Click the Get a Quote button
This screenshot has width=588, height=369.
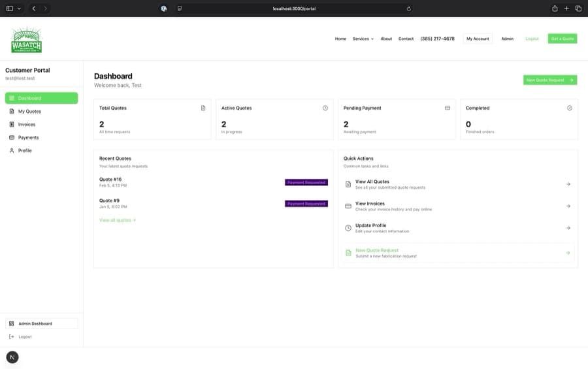pos(562,39)
